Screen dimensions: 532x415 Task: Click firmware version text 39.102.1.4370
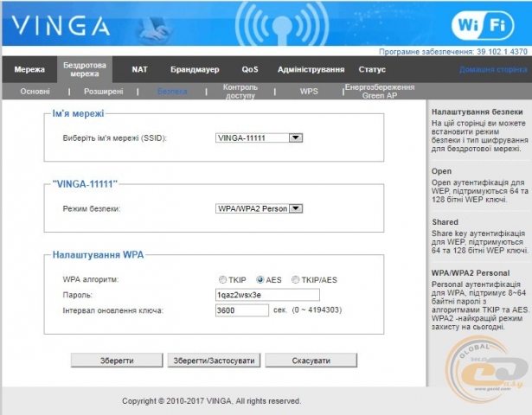tap(502, 52)
